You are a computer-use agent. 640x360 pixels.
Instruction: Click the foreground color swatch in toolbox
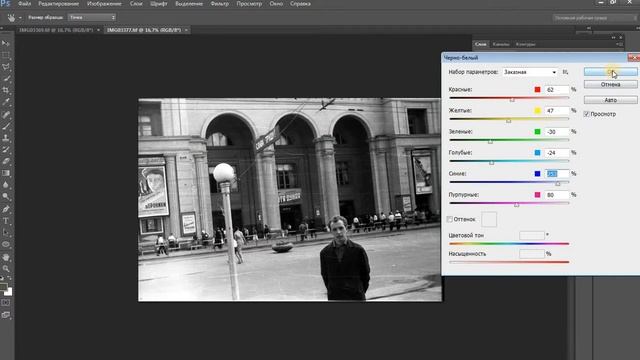pyautogui.click(x=3, y=287)
